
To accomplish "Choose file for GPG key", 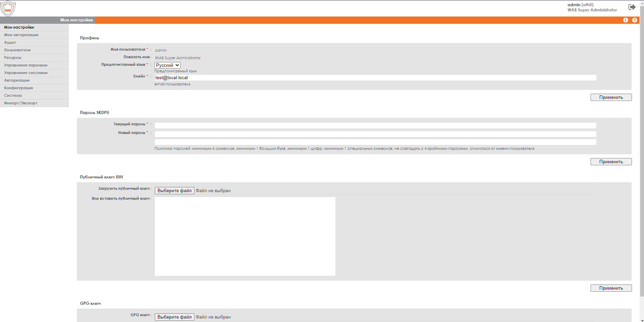I will pos(174,317).
